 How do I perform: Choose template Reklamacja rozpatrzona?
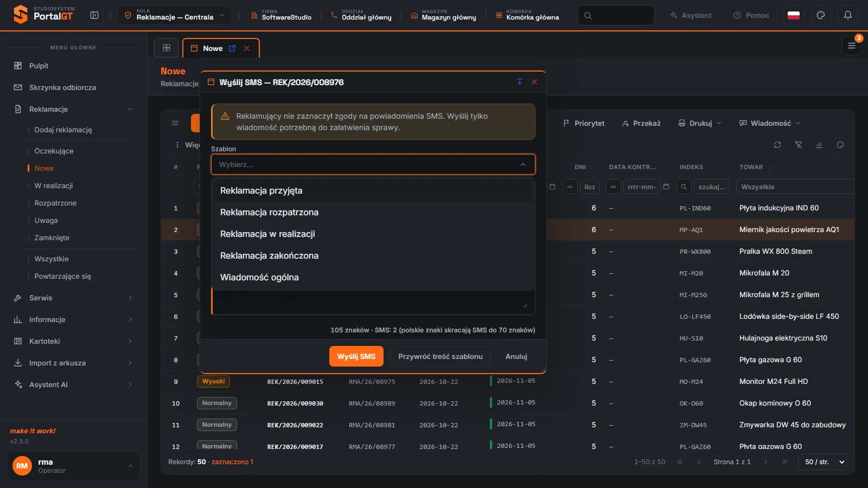pos(373,212)
